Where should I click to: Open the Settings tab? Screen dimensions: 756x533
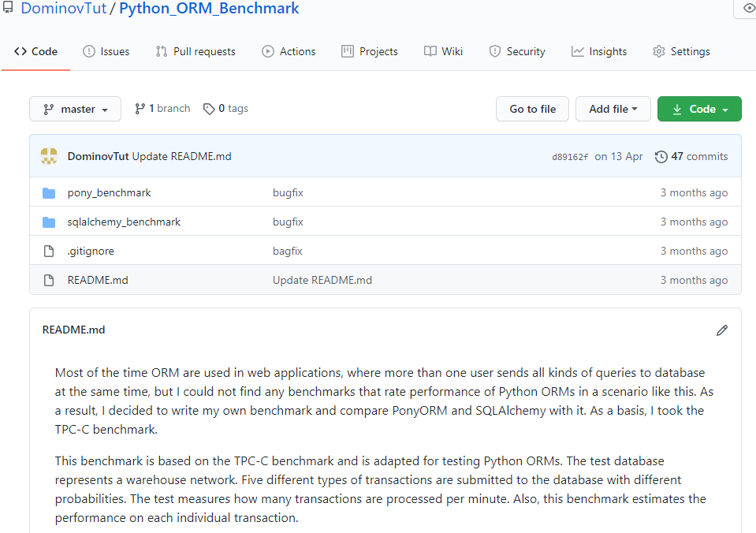tap(681, 51)
